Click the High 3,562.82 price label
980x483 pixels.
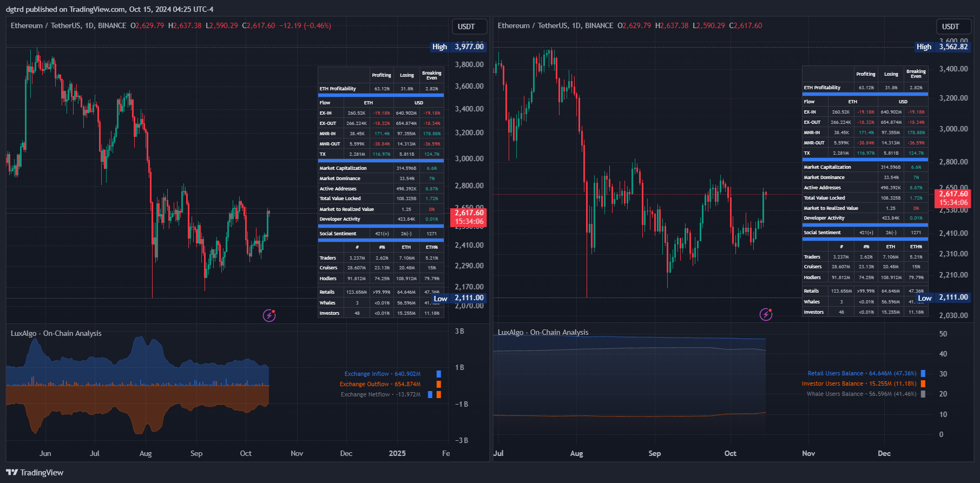[943, 47]
